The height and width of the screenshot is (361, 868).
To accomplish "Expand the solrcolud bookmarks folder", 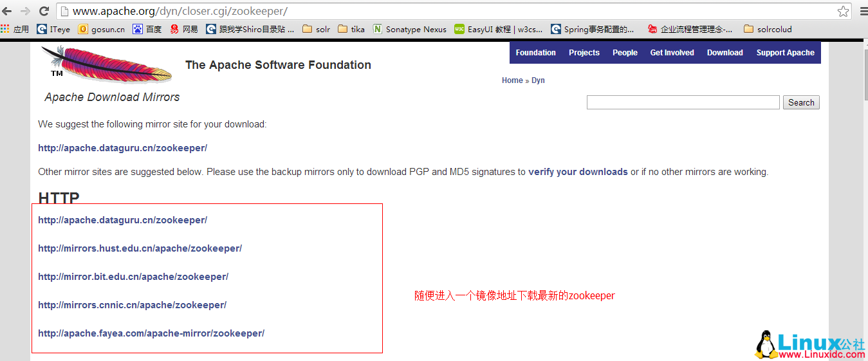I will [x=768, y=29].
